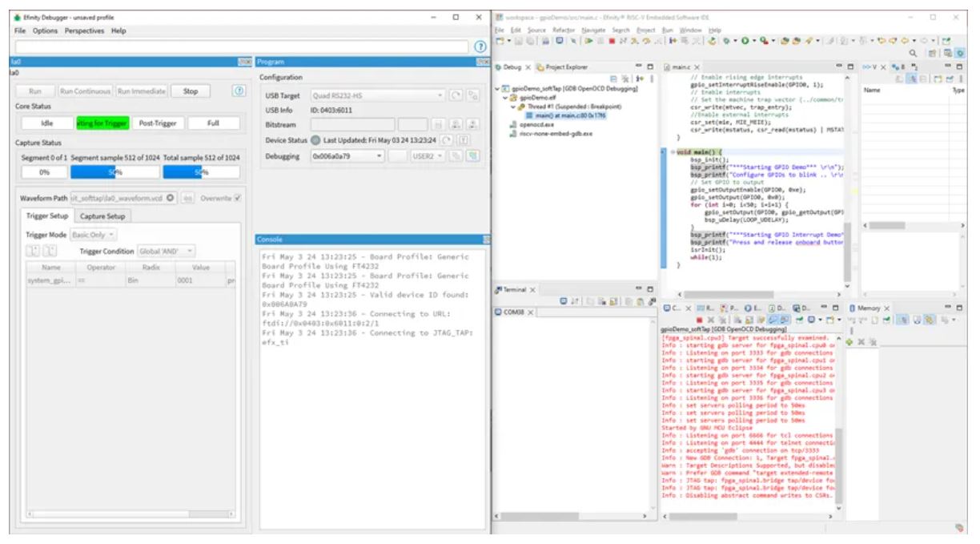Click Name column header in Variables view
Screen dimensions: 980x544
(874, 91)
